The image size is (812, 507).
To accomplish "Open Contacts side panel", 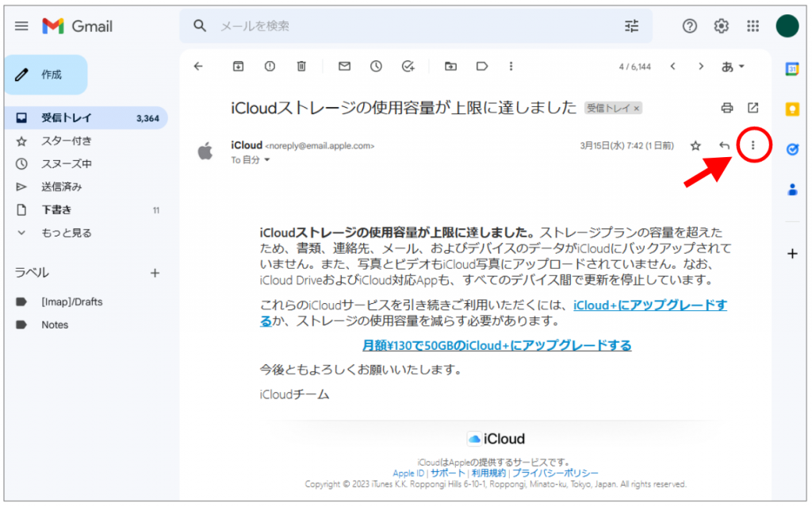I will point(792,190).
